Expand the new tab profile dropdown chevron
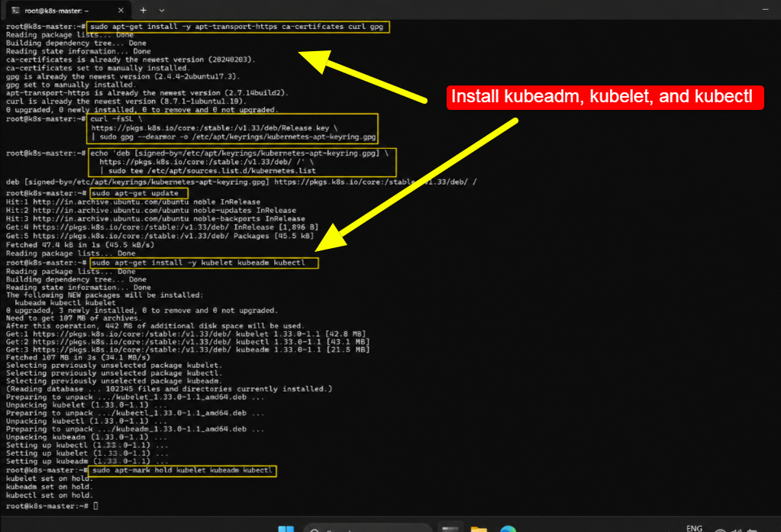Screen dimensions: 781x532 click(x=161, y=10)
